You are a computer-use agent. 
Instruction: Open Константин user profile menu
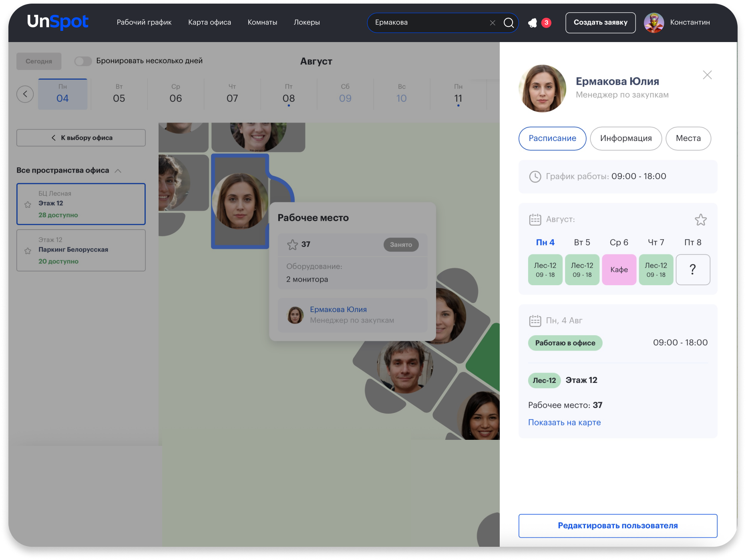point(677,23)
